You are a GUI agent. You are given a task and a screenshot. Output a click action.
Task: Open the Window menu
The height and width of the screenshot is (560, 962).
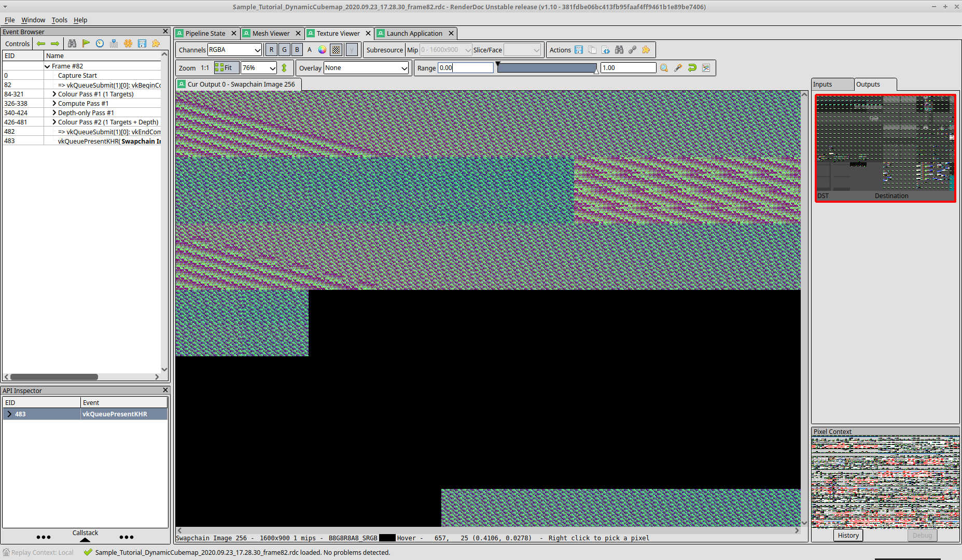tap(33, 20)
